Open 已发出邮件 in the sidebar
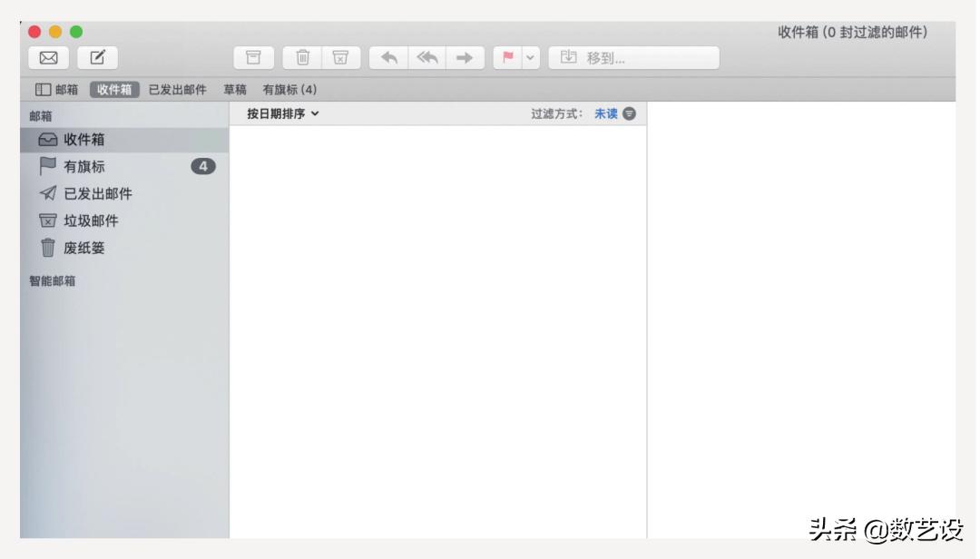980x559 pixels. 124,193
